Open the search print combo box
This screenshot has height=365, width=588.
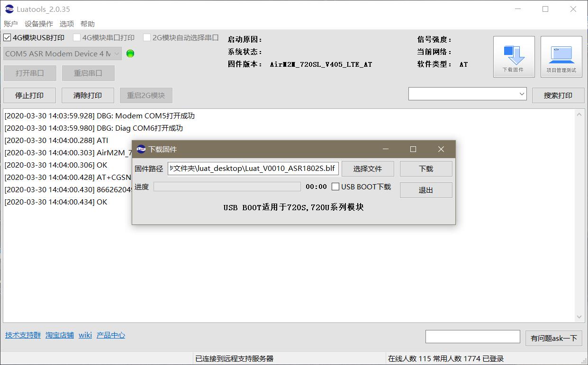pos(468,94)
